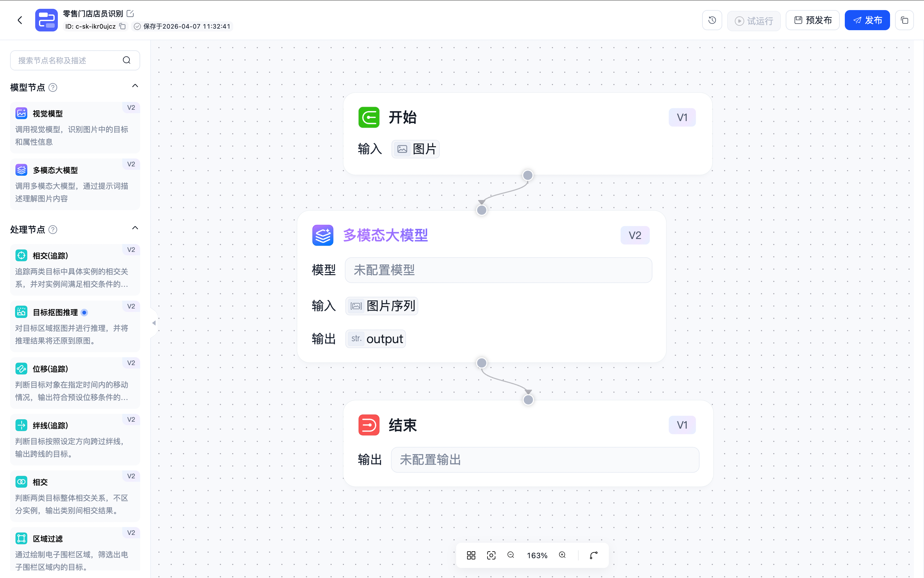Click the green 开始 node icon on canvas
This screenshot has width=924, height=578.
pos(369,117)
